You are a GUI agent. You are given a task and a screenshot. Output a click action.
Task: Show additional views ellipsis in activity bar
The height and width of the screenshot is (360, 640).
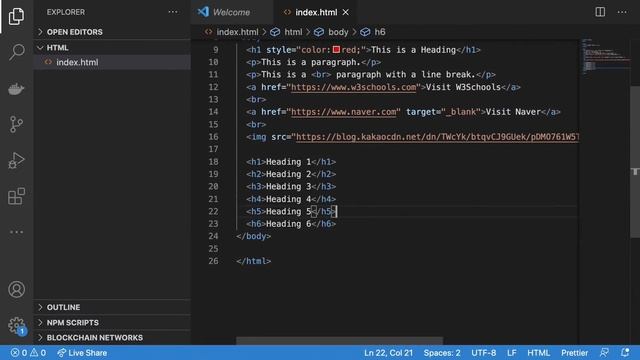pyautogui.click(x=16, y=232)
